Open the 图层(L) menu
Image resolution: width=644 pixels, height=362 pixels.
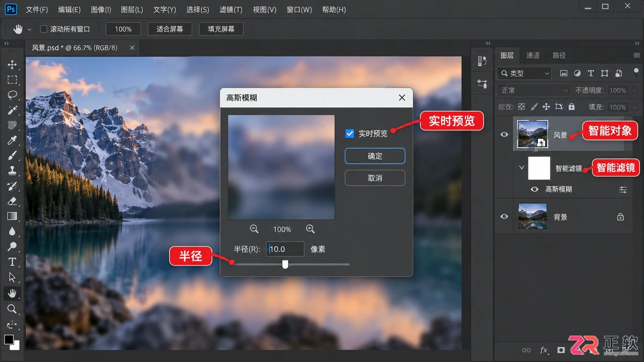132,9
